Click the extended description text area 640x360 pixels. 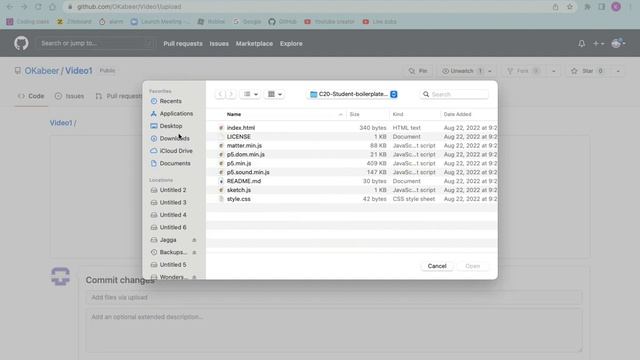point(333,330)
